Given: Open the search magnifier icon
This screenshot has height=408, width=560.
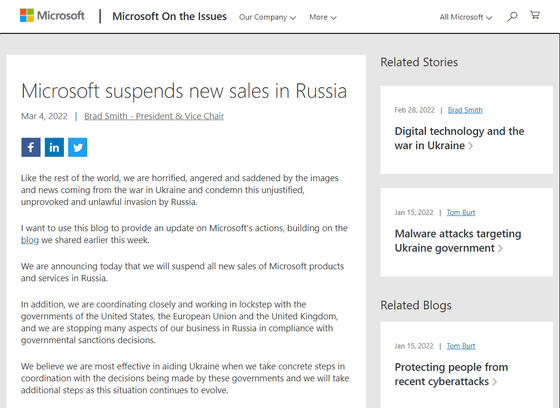Looking at the screenshot, I should click(512, 16).
